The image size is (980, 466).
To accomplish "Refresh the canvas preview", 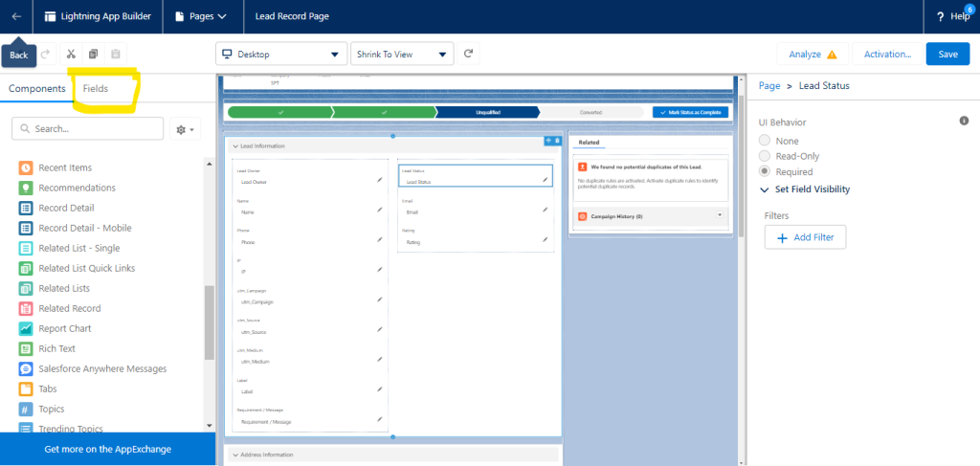I will pyautogui.click(x=468, y=55).
